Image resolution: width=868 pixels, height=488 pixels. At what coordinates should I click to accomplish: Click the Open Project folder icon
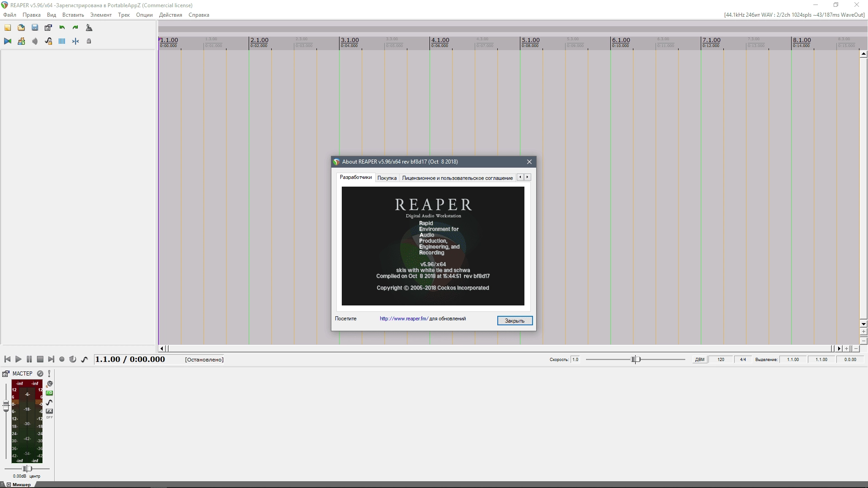[x=21, y=28]
